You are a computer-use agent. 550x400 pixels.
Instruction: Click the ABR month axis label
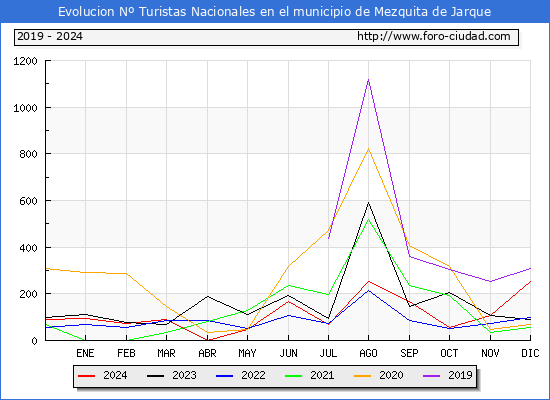(207, 353)
